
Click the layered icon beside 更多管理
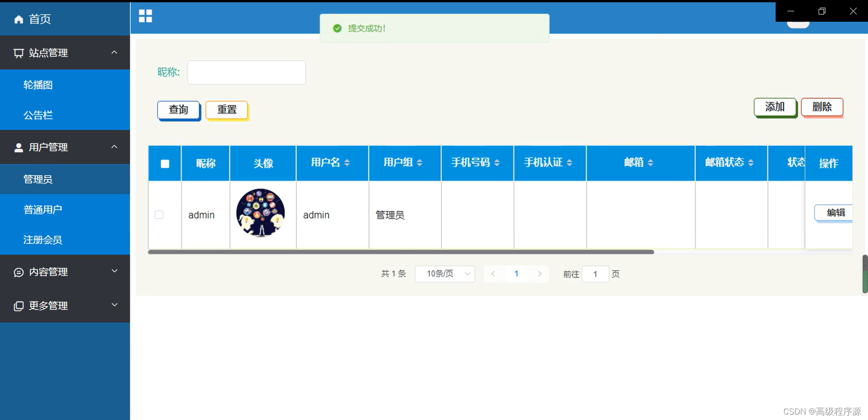click(19, 305)
